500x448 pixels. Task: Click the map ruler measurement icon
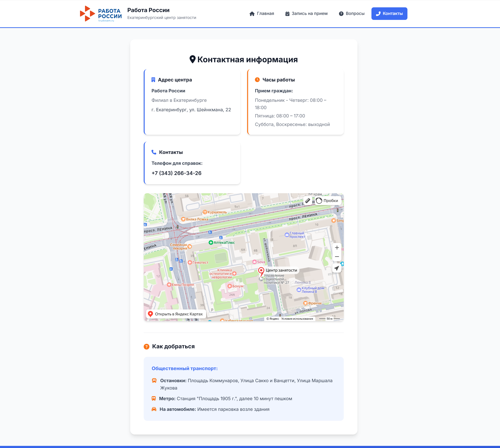[x=308, y=201]
